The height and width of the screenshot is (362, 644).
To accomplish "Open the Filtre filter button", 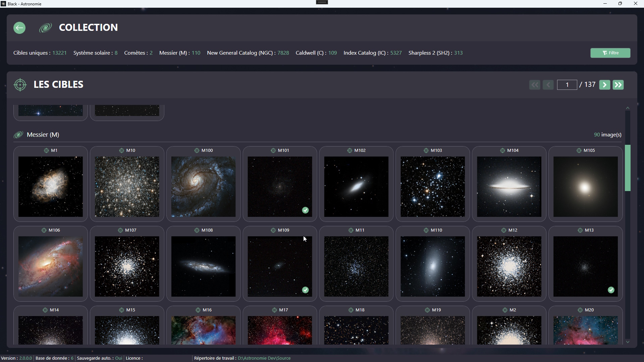I will pos(610,53).
